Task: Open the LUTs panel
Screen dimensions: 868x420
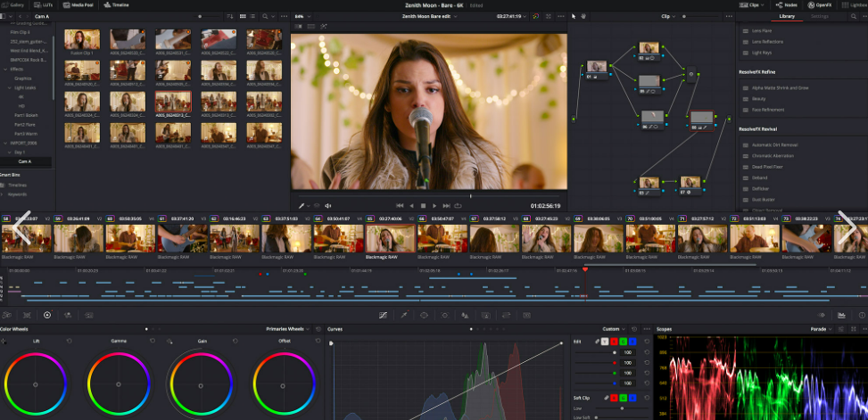Action: click(x=42, y=4)
